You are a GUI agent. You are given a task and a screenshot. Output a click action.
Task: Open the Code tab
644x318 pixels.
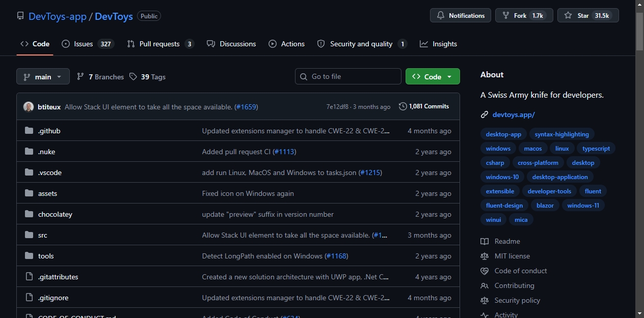point(35,44)
